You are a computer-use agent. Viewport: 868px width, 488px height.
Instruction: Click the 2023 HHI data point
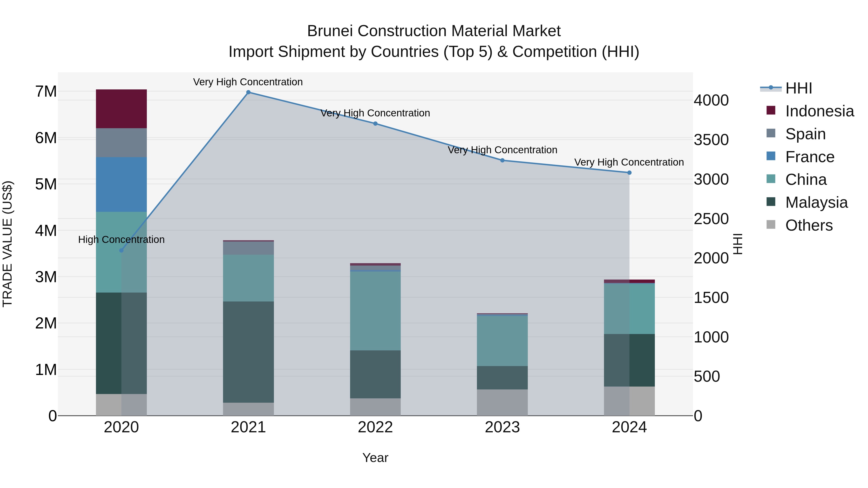tap(502, 160)
